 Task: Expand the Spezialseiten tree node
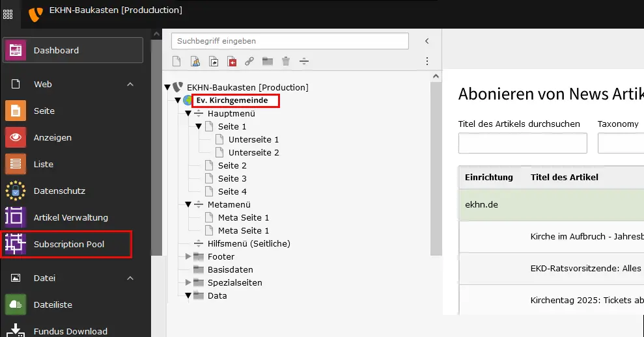coord(188,282)
